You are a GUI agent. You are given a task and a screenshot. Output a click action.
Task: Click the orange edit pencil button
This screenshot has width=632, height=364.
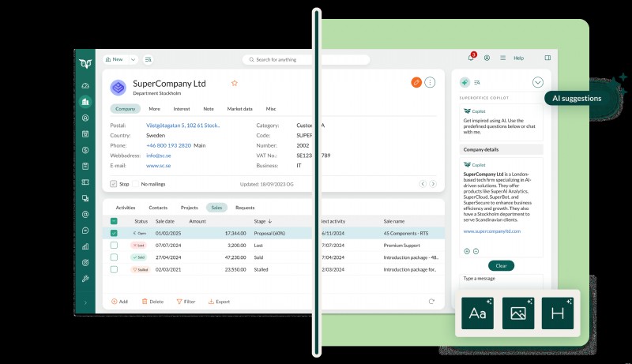click(416, 83)
